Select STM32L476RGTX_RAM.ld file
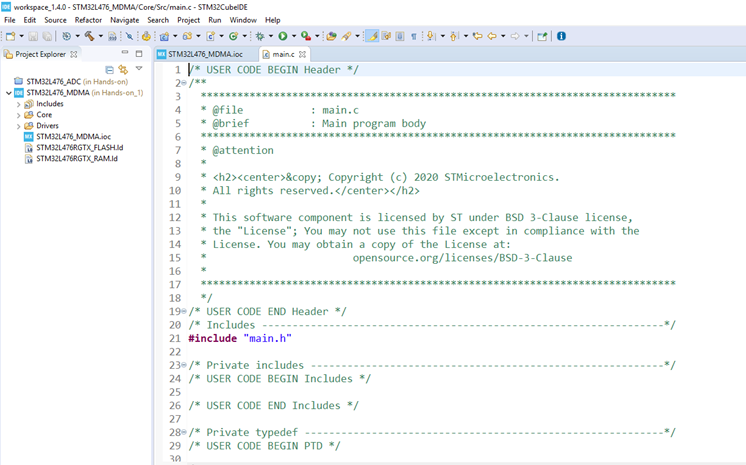The width and height of the screenshot is (746, 465). 71,158
